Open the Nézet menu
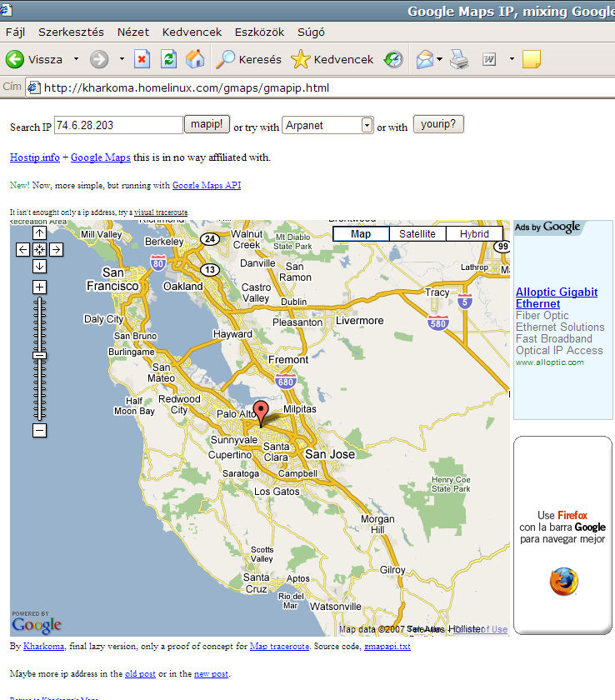 pyautogui.click(x=133, y=32)
